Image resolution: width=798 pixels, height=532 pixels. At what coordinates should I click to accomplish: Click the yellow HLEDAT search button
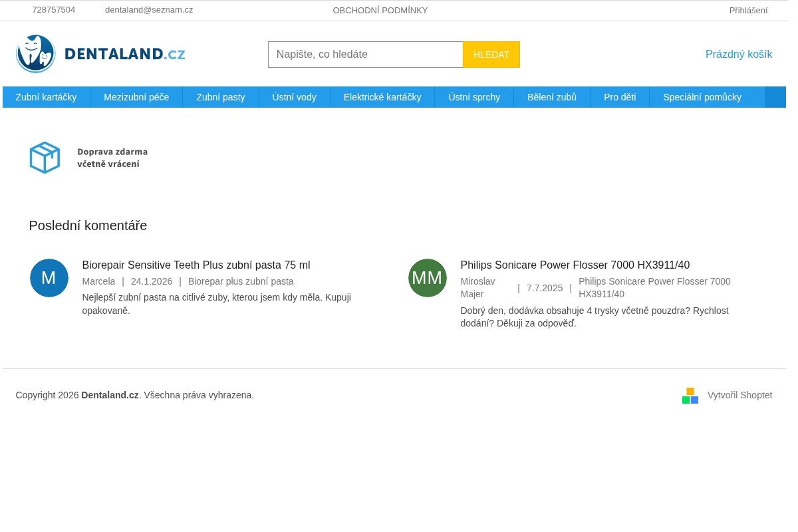(x=491, y=55)
